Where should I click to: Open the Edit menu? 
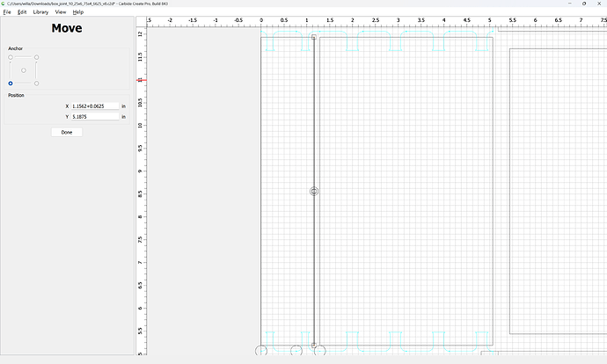22,12
